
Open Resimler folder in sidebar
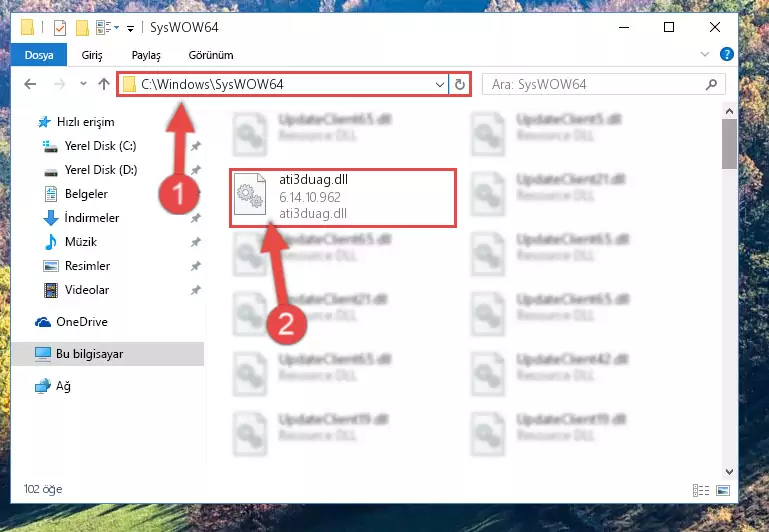(x=87, y=266)
